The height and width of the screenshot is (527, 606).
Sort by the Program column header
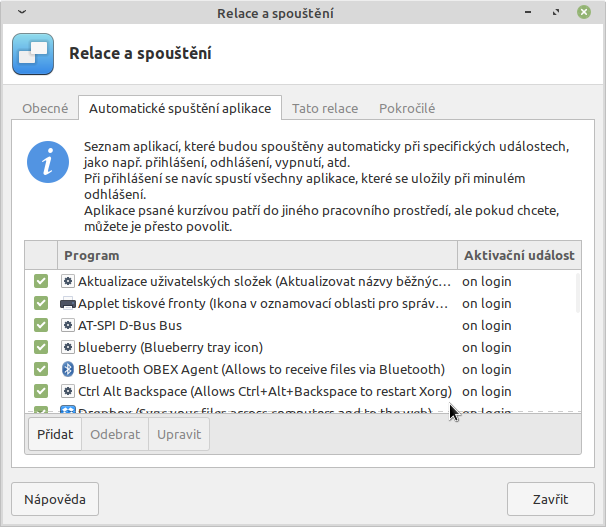point(257,256)
